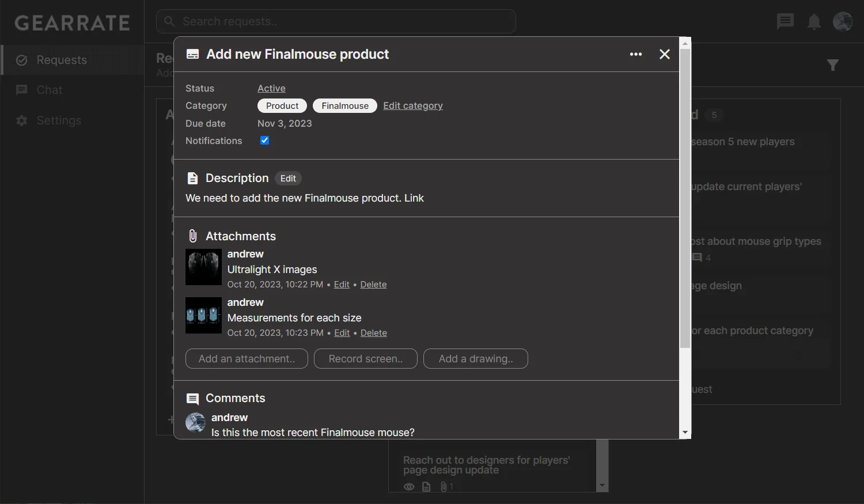
Task: Select the Finalmouse category tag
Action: (x=345, y=106)
